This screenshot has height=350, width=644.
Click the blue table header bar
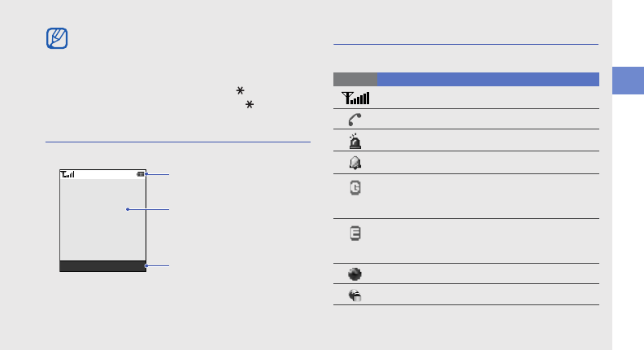[x=488, y=79]
